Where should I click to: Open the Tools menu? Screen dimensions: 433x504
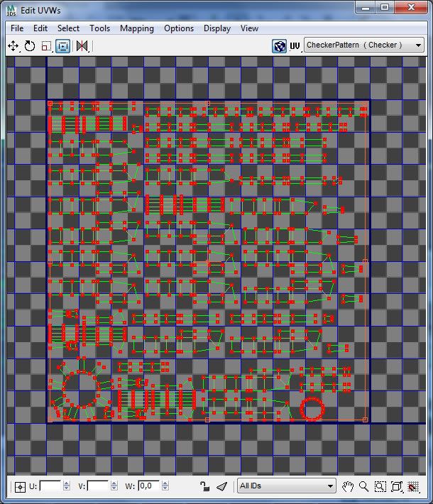(x=99, y=28)
